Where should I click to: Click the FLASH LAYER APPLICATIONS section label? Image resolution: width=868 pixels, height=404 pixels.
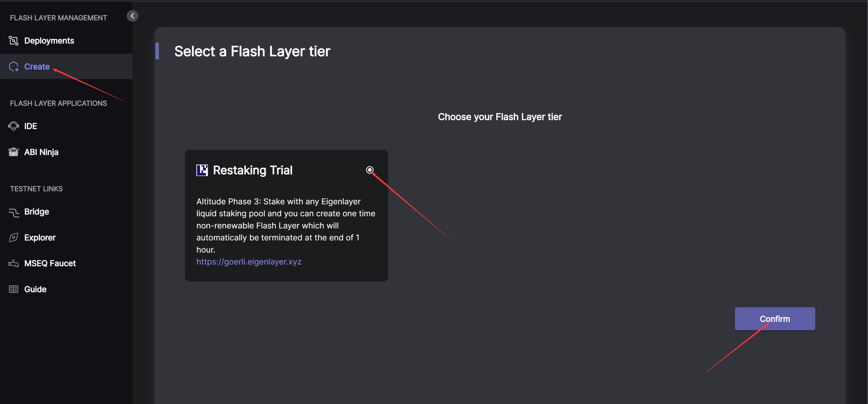pyautogui.click(x=58, y=103)
